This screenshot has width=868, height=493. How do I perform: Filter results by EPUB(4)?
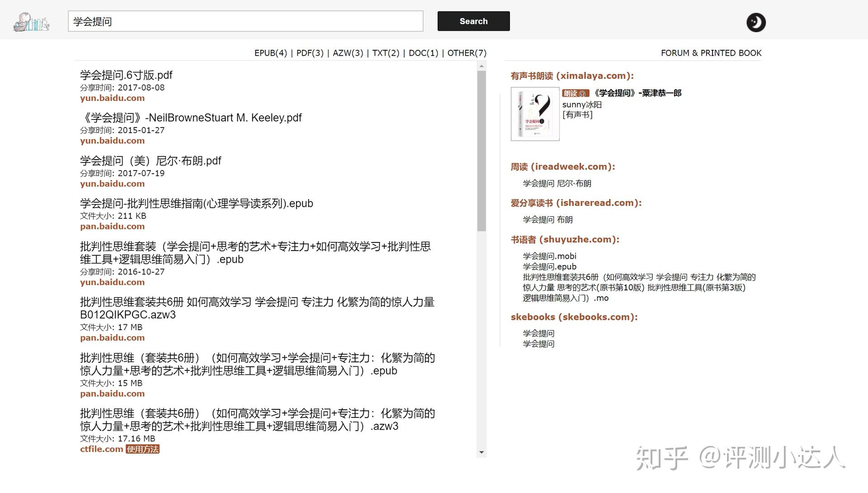pos(270,53)
